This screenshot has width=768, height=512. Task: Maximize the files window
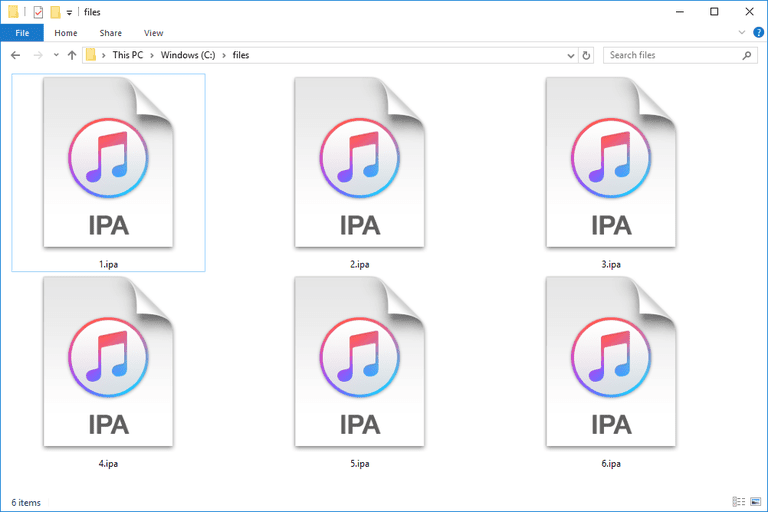714,12
